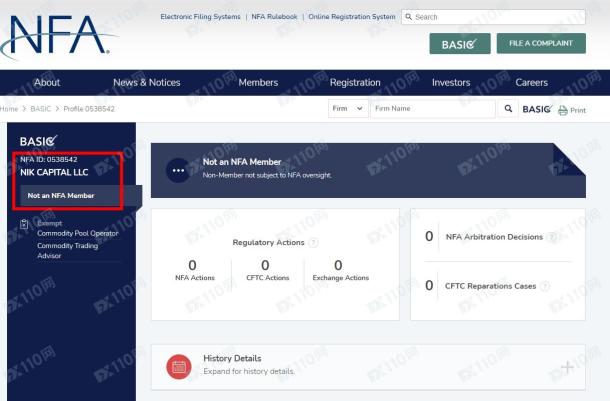Open the Careers menu
The width and height of the screenshot is (610, 401).
coord(531,82)
